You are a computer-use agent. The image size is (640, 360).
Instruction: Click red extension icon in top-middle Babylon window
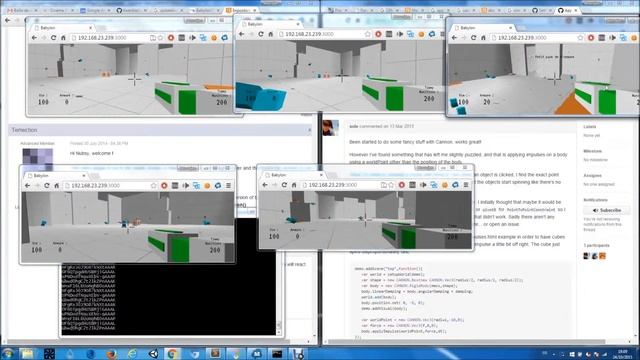pyautogui.click(x=378, y=34)
